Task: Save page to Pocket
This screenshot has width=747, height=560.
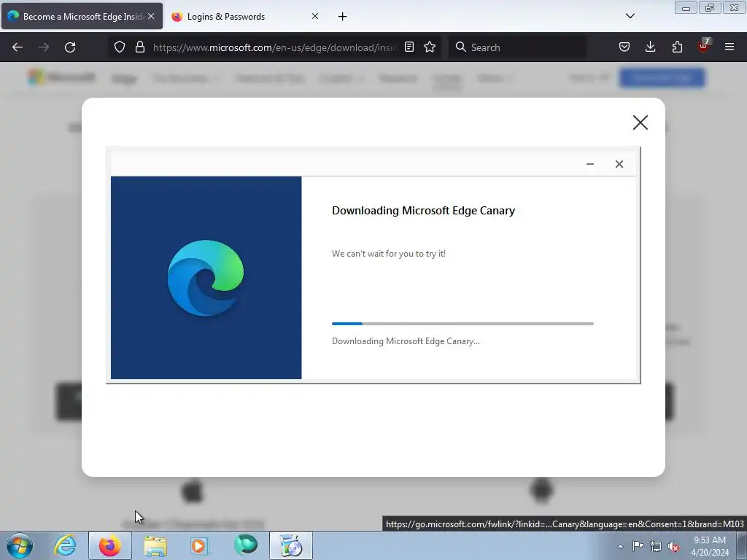Action: (624, 47)
